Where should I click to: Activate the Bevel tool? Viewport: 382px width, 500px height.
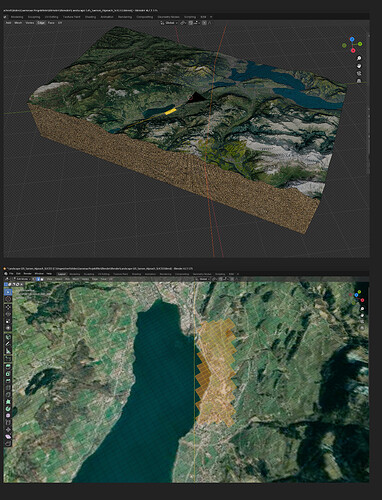click(x=8, y=381)
